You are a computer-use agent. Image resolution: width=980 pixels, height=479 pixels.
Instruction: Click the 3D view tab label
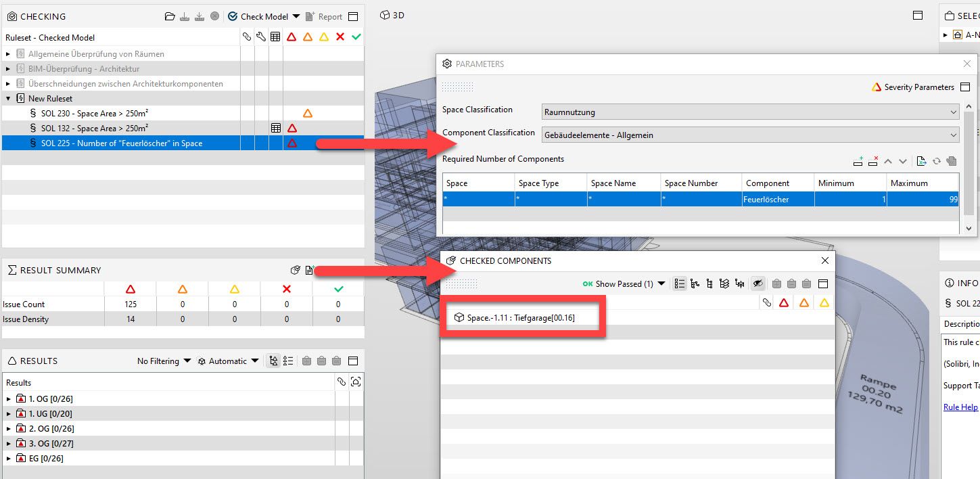click(392, 15)
